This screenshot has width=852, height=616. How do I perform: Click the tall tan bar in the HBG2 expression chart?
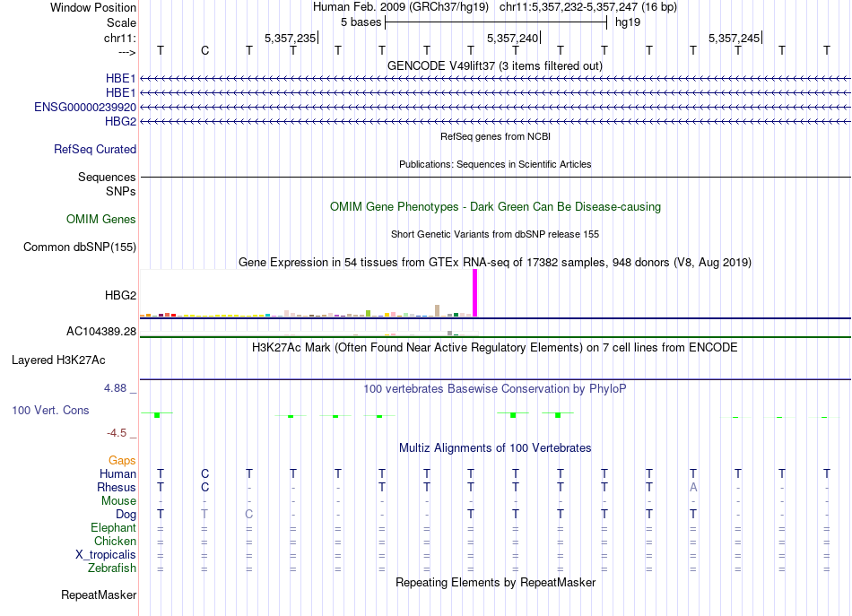tap(438, 311)
